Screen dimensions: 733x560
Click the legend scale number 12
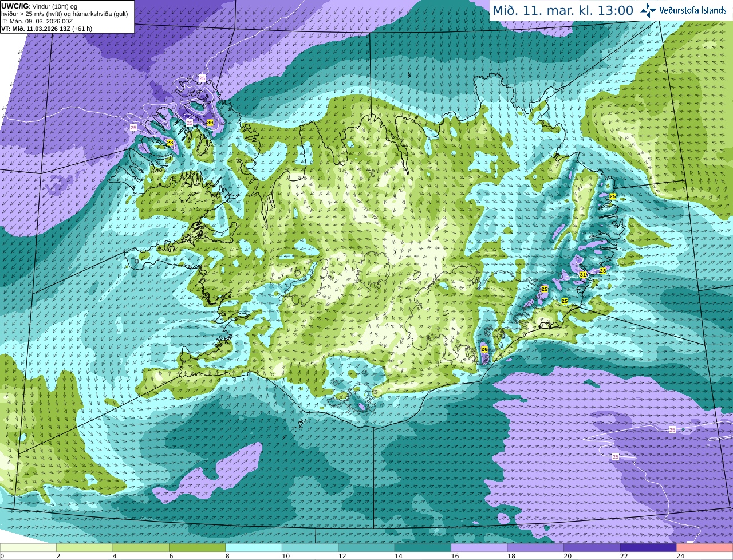342,556
